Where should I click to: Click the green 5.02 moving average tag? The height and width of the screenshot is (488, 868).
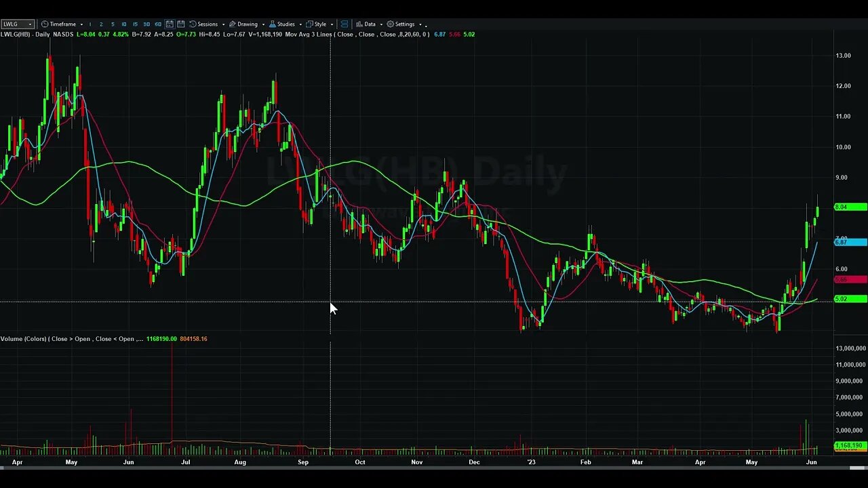pos(850,299)
